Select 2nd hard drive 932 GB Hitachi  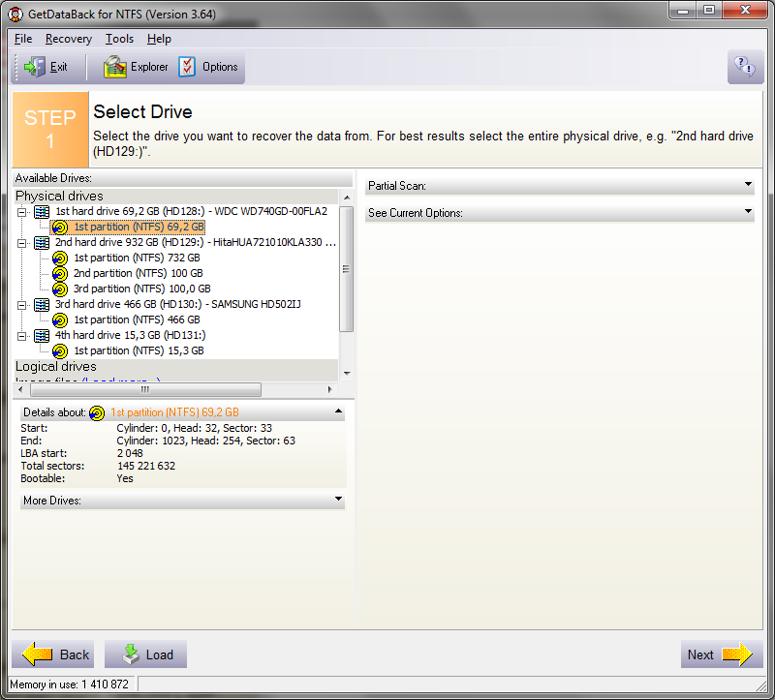coord(196,243)
